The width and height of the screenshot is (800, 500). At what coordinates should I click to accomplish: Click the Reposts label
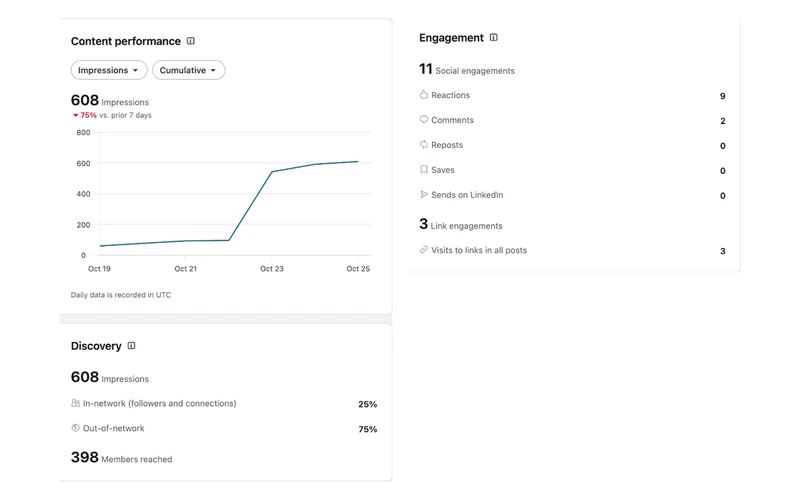pos(447,145)
